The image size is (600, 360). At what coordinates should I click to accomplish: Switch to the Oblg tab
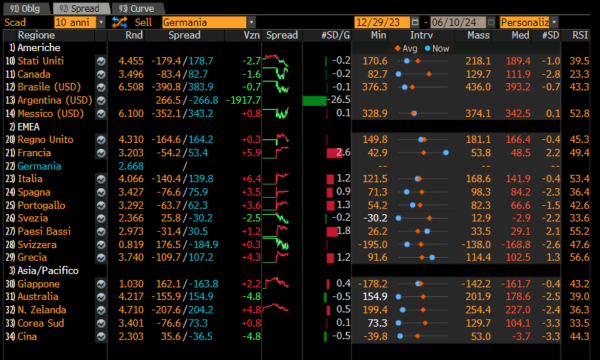coord(25,8)
